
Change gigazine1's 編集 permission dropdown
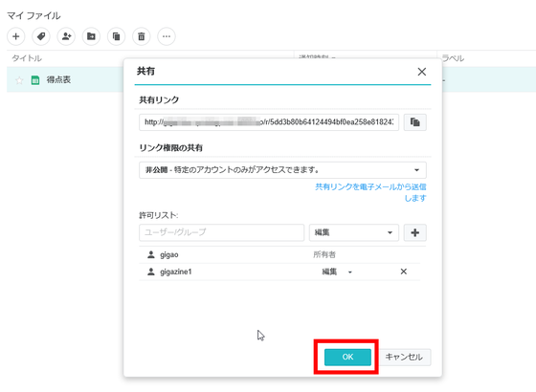[x=337, y=272]
